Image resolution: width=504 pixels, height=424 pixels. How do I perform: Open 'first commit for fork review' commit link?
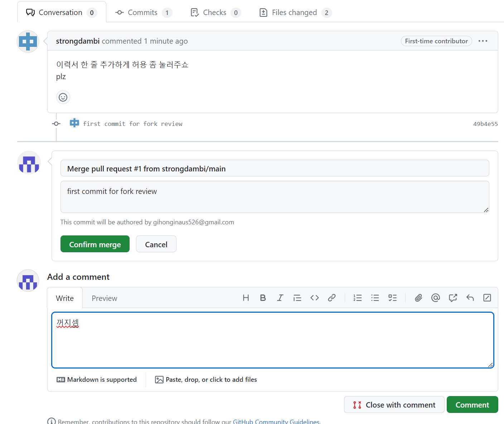133,124
